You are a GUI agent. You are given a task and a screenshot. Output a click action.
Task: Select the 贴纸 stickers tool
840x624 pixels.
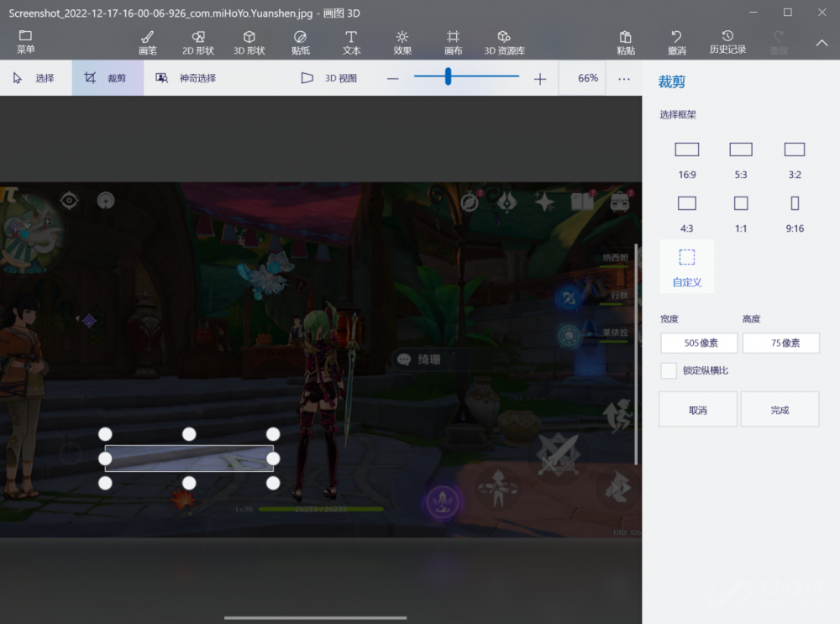coord(300,42)
